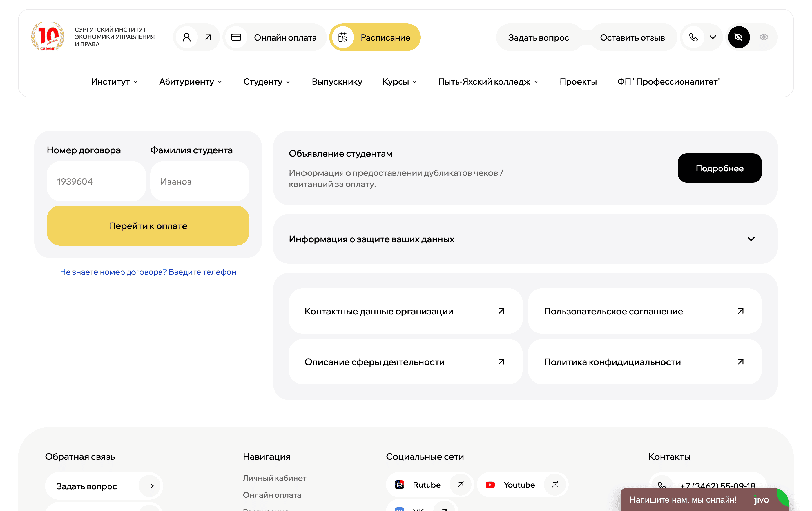This screenshot has width=812, height=511.
Task: Click arrow icon on Описание сферы деятельности
Action: click(x=501, y=362)
